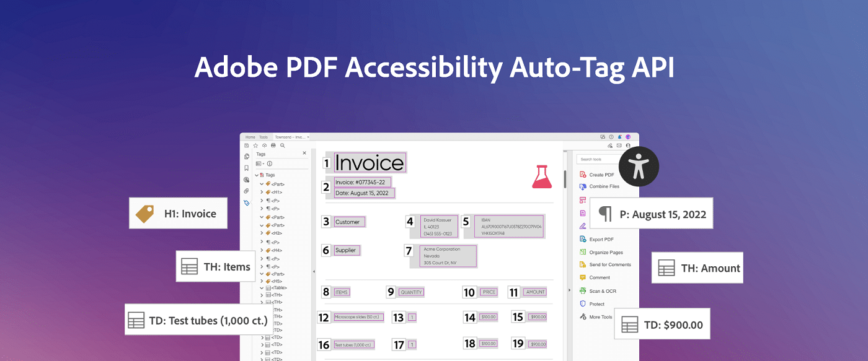The width and height of the screenshot is (868, 361).
Task: Click the accessibility figure icon
Action: 638,167
